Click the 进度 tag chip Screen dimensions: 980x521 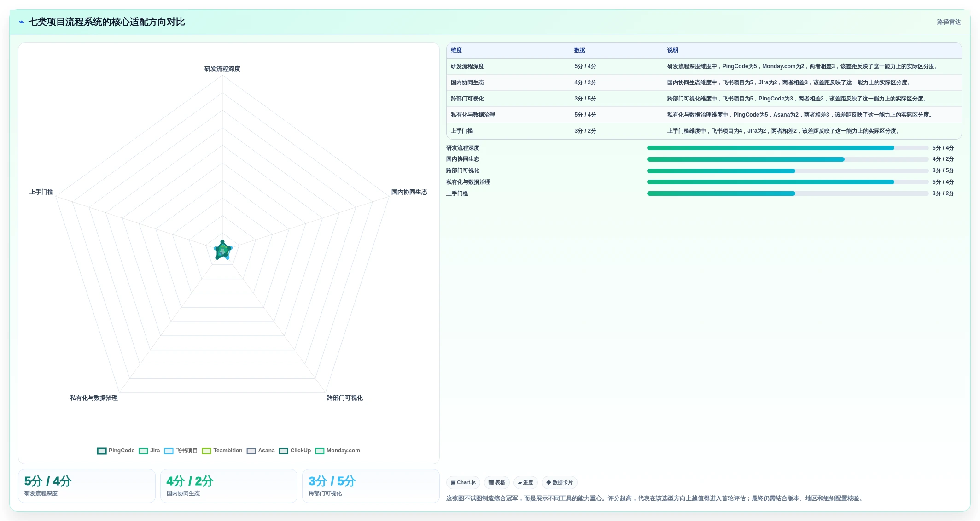click(525, 482)
